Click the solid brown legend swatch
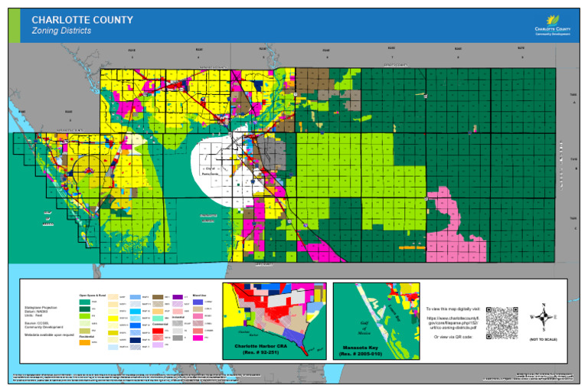Viewport: 588px width, 392px height. click(158, 297)
